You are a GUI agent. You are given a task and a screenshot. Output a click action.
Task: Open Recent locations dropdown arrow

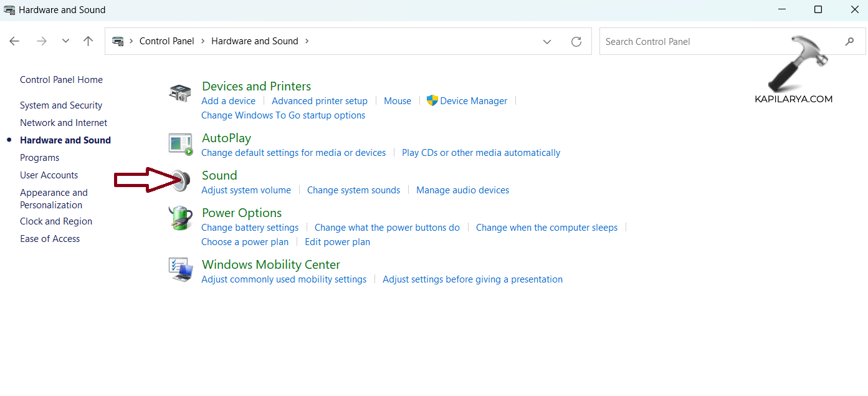65,41
